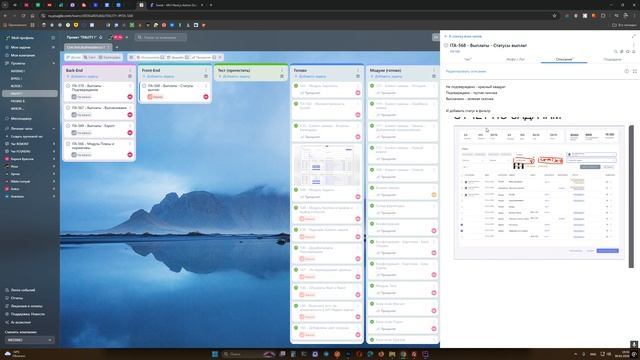
Task: Focus the board search field
Action: click(x=161, y=37)
